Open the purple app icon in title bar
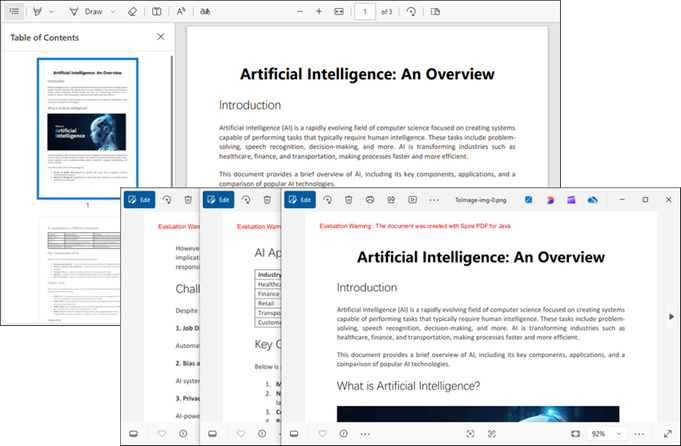The height and width of the screenshot is (446, 681). (x=571, y=200)
